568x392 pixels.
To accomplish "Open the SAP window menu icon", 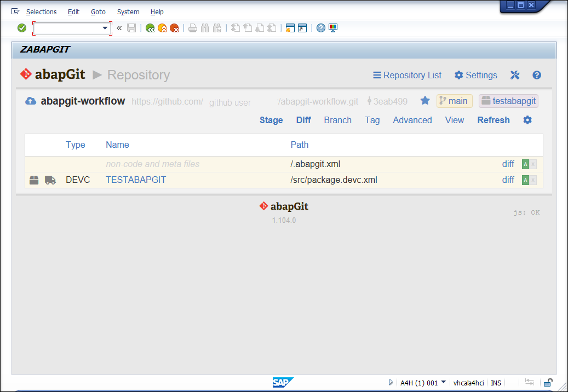I will coord(15,11).
